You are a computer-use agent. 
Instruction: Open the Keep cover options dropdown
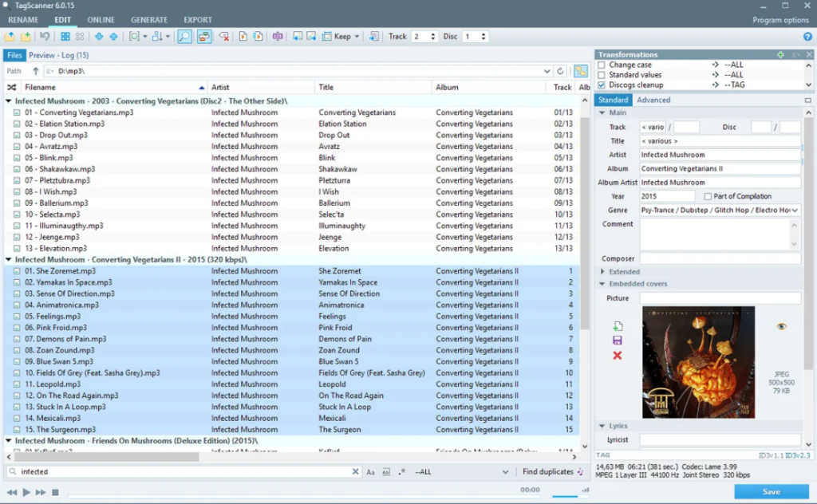357,37
